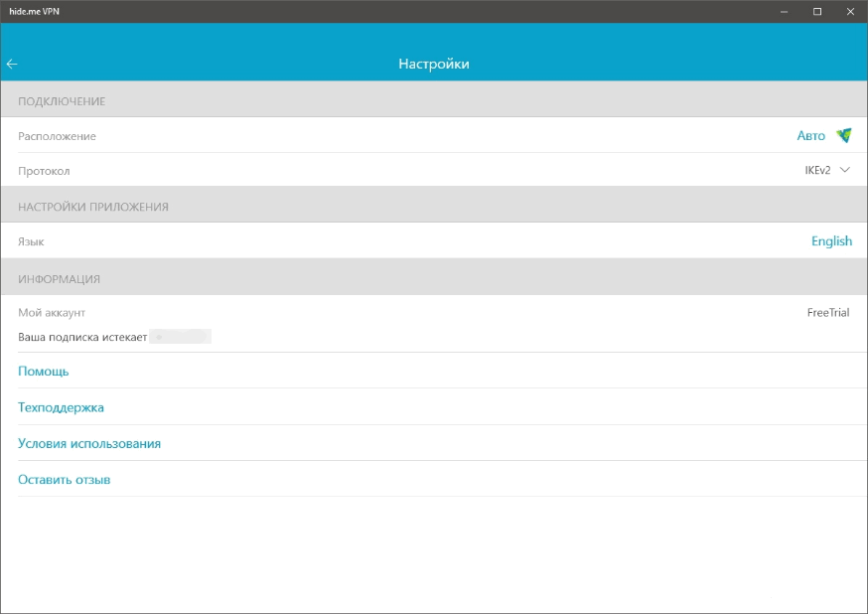Open Условия использования terms link

(89, 443)
